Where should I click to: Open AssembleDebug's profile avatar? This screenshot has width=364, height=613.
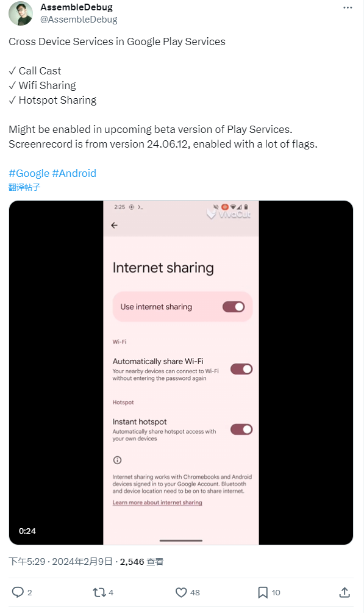coord(21,13)
